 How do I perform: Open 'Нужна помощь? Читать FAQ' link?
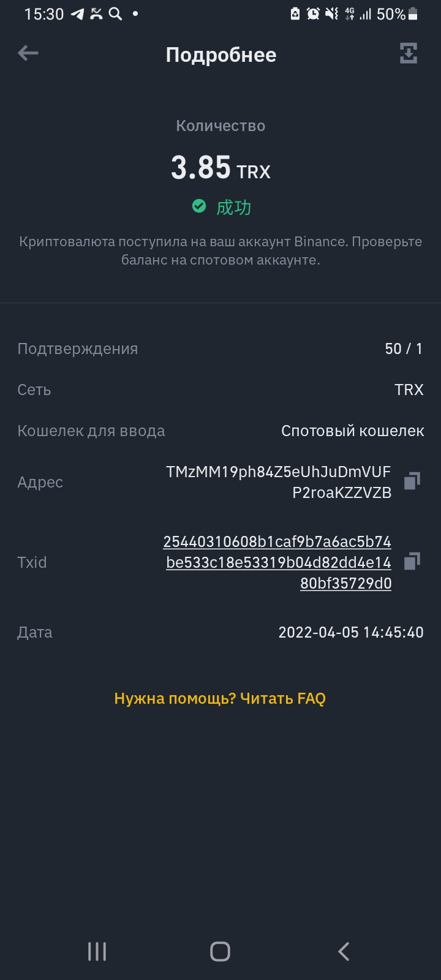click(x=220, y=698)
